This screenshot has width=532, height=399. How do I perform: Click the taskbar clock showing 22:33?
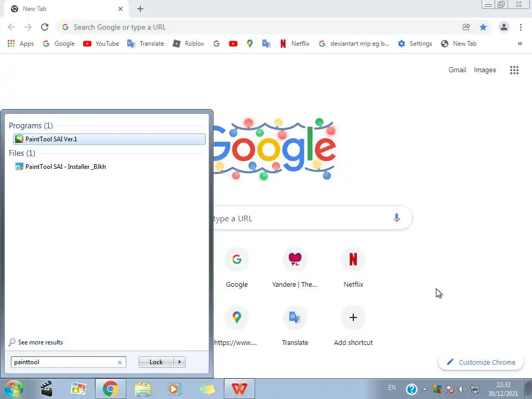point(503,389)
